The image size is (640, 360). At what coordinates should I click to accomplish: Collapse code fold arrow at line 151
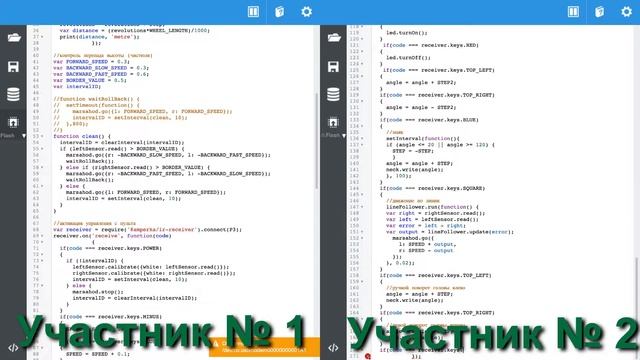coord(362,232)
